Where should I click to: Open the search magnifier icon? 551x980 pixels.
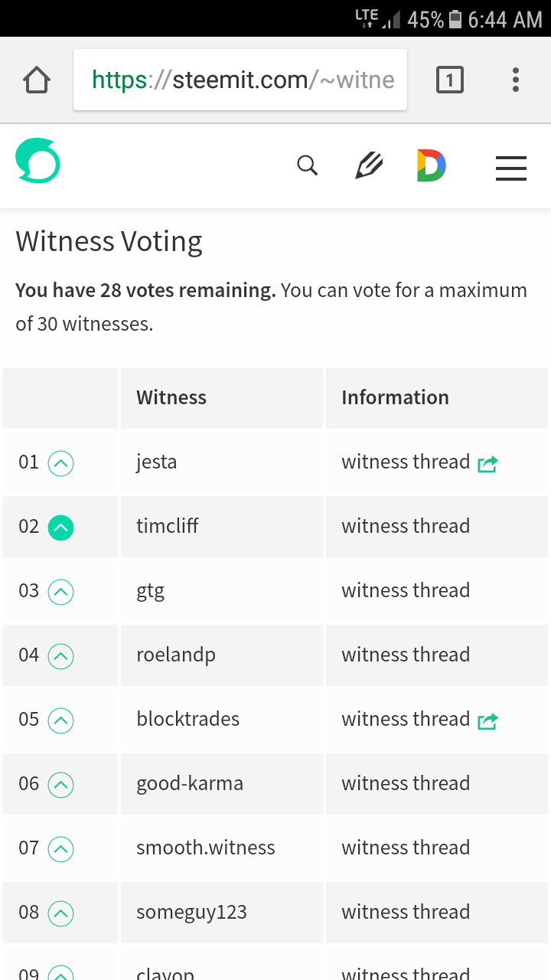point(307,165)
